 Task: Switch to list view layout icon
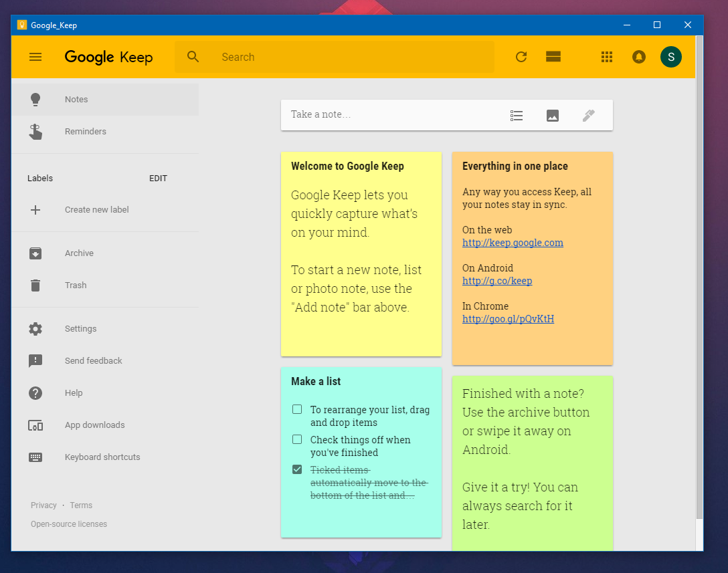[x=553, y=57]
